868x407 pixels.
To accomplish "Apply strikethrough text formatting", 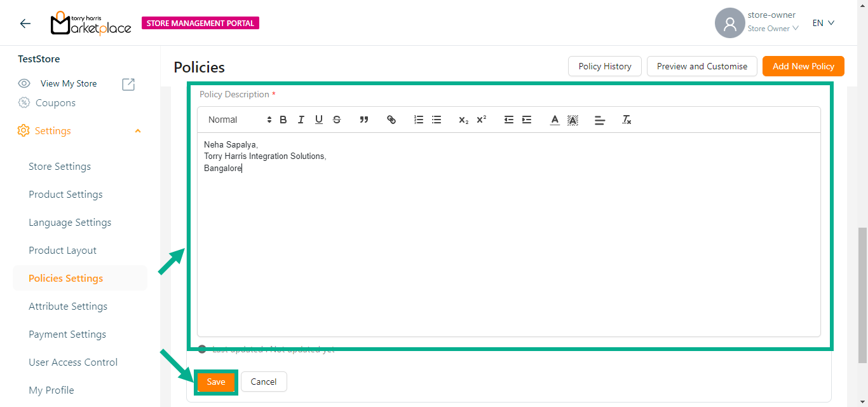I will click(x=337, y=120).
